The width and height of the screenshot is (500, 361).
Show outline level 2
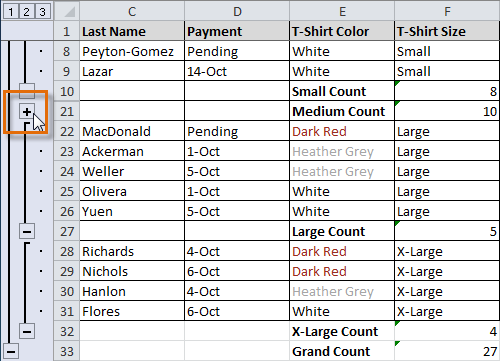pyautogui.click(x=26, y=12)
